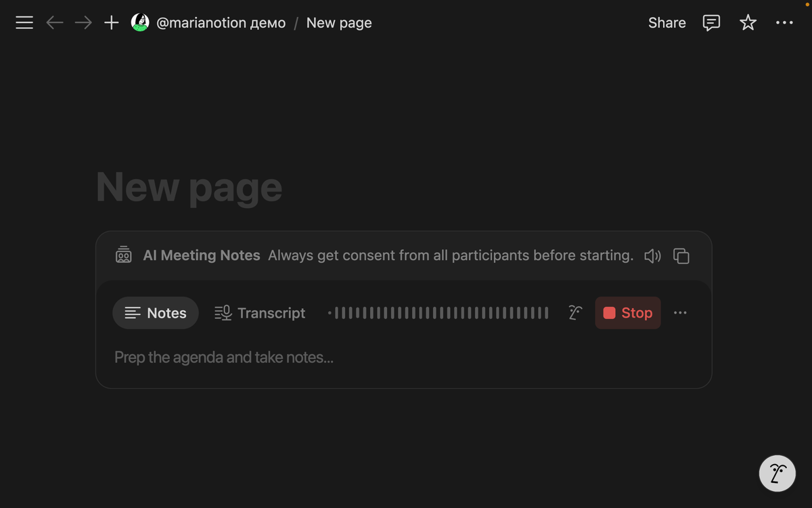The image size is (812, 508).
Task: Toggle the speaker audio icon
Action: coord(652,256)
